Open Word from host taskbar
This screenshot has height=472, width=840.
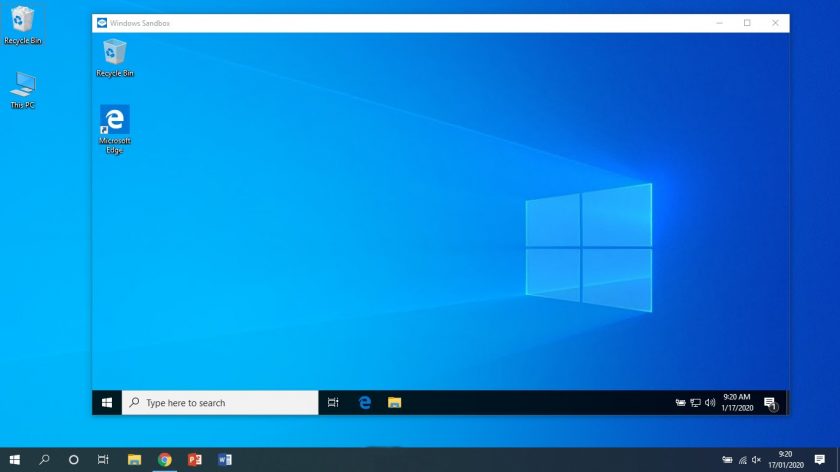[224, 460]
